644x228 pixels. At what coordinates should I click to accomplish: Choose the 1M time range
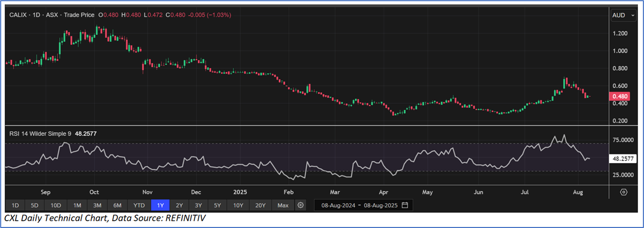(x=77, y=205)
